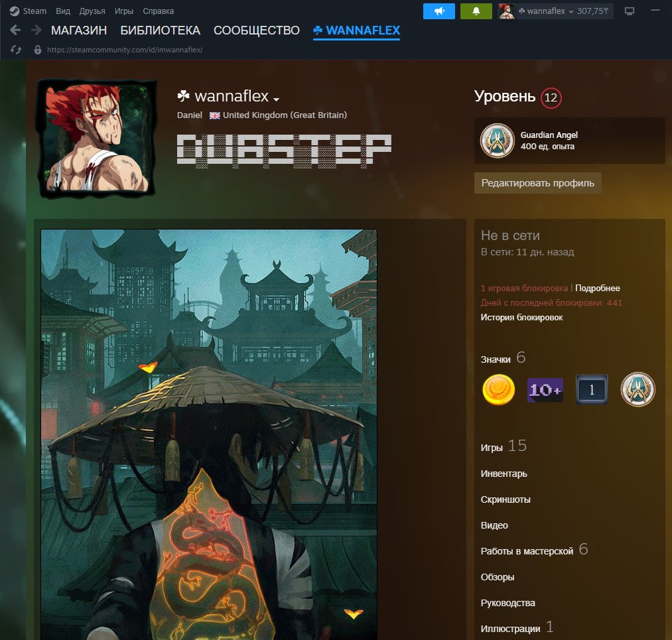Viewport: 672px width, 640px height.
Task: Click the steamcommunity.com URL address
Action: click(x=125, y=50)
